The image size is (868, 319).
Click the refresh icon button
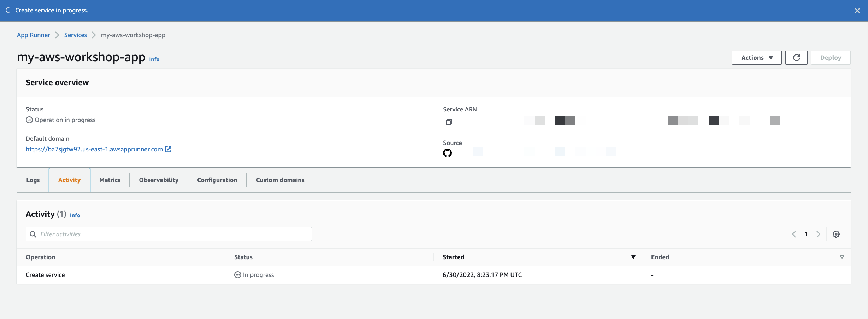point(796,58)
